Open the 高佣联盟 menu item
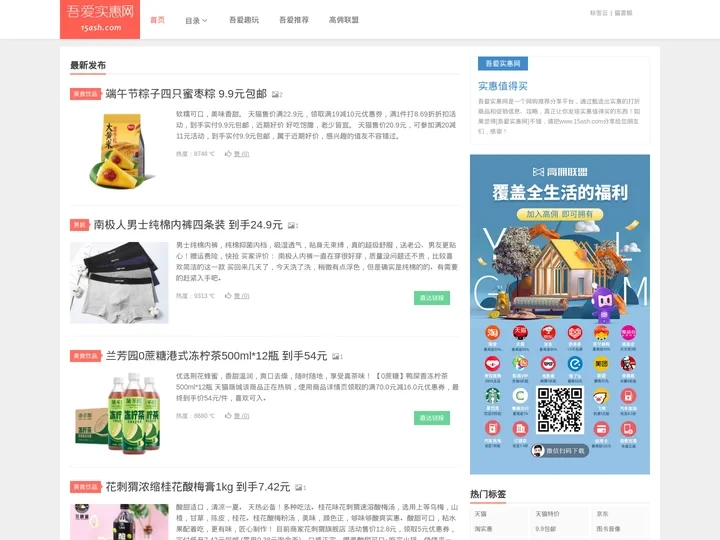720x540 pixels. [343, 20]
